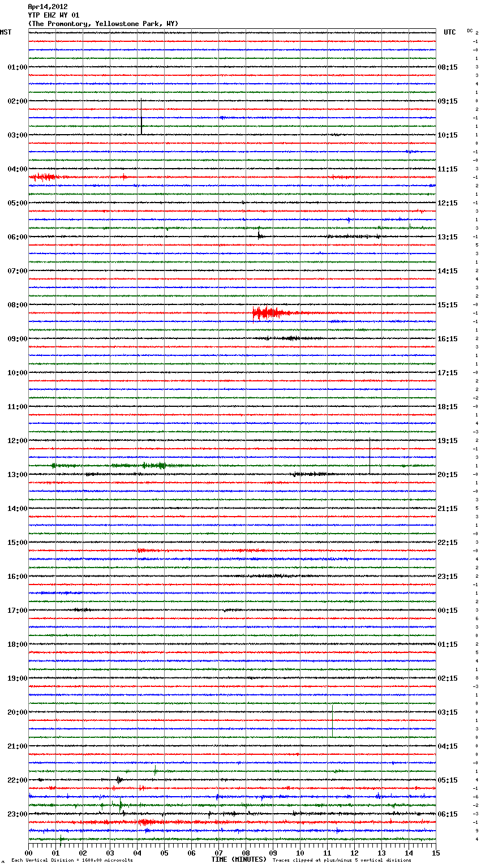Click the tall black spike near 02:00

pos(141,117)
